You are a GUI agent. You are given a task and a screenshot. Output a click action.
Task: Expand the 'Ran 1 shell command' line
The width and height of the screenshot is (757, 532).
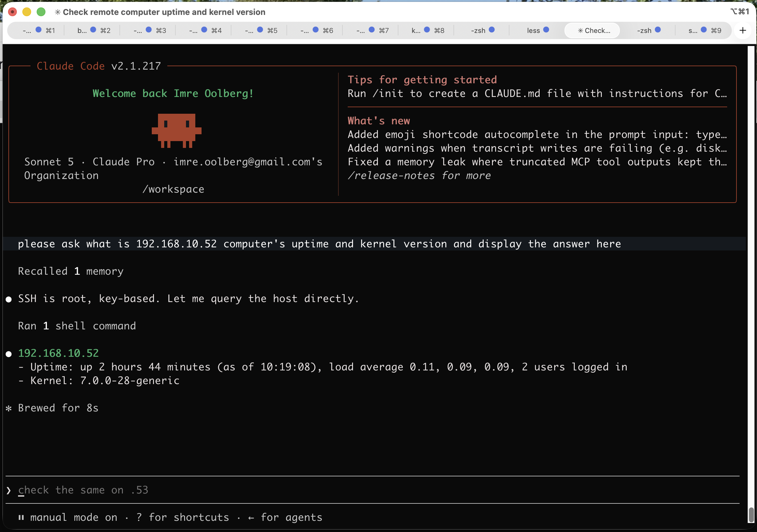coord(77,326)
